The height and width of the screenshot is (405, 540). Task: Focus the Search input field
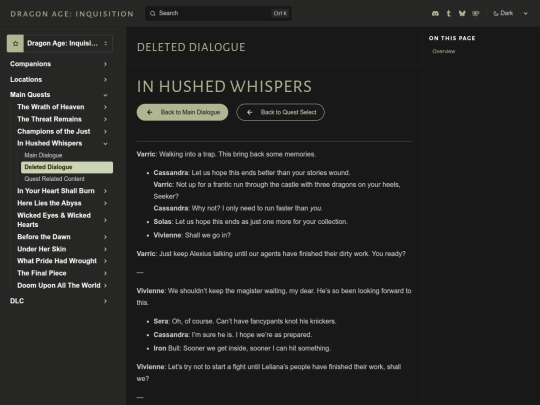pyautogui.click(x=218, y=13)
